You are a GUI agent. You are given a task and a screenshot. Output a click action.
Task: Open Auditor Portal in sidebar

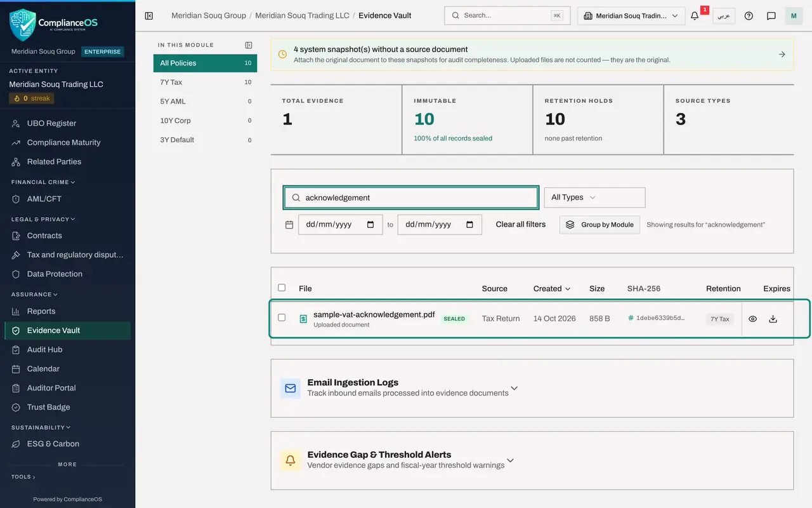click(67, 388)
